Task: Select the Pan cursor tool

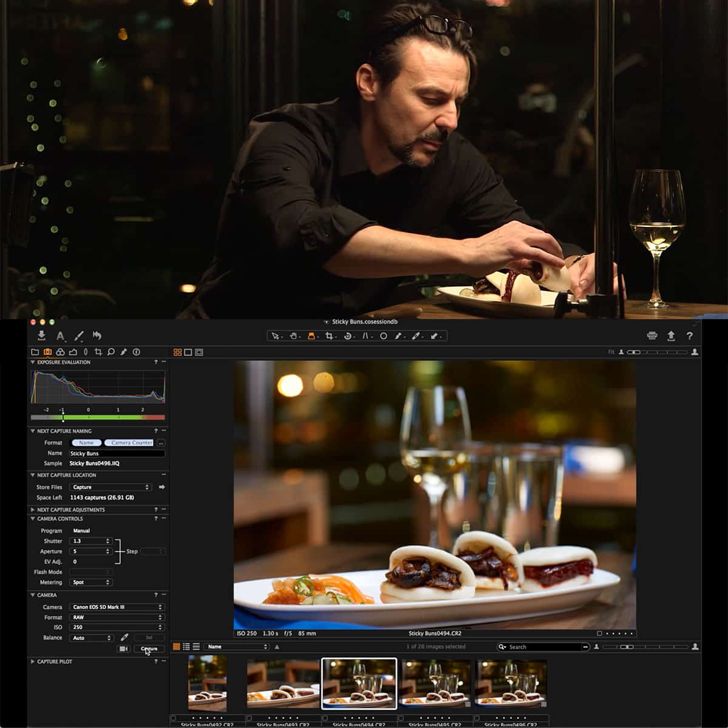Action: pyautogui.click(x=293, y=335)
